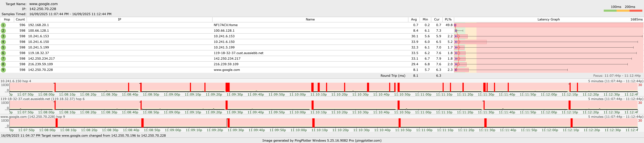The width and height of the screenshot is (644, 143).
Task: Click packet loss value 49.8
Action: coord(449,25)
